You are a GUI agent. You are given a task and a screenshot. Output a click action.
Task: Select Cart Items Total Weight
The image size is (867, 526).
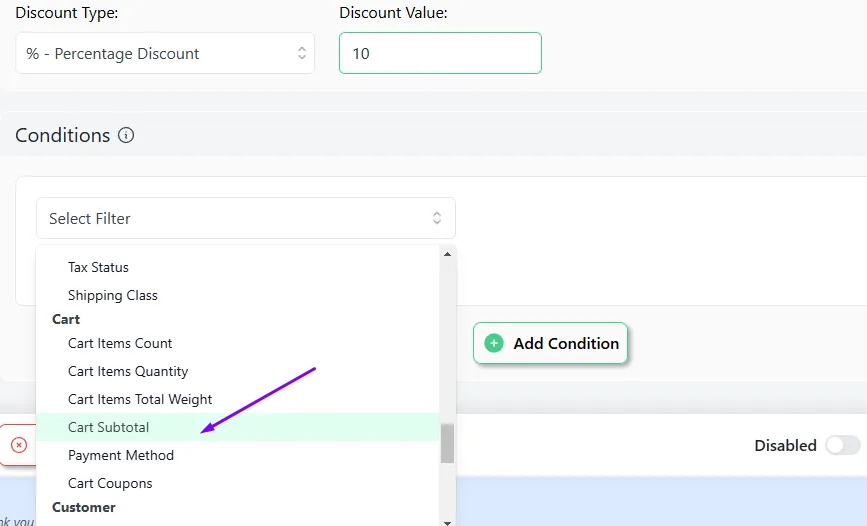pos(140,399)
